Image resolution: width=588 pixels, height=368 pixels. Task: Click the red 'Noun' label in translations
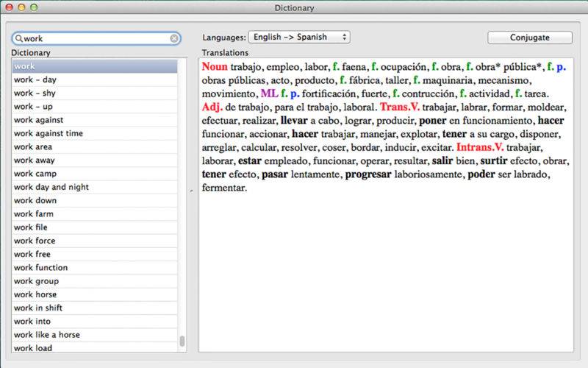pyautogui.click(x=215, y=67)
